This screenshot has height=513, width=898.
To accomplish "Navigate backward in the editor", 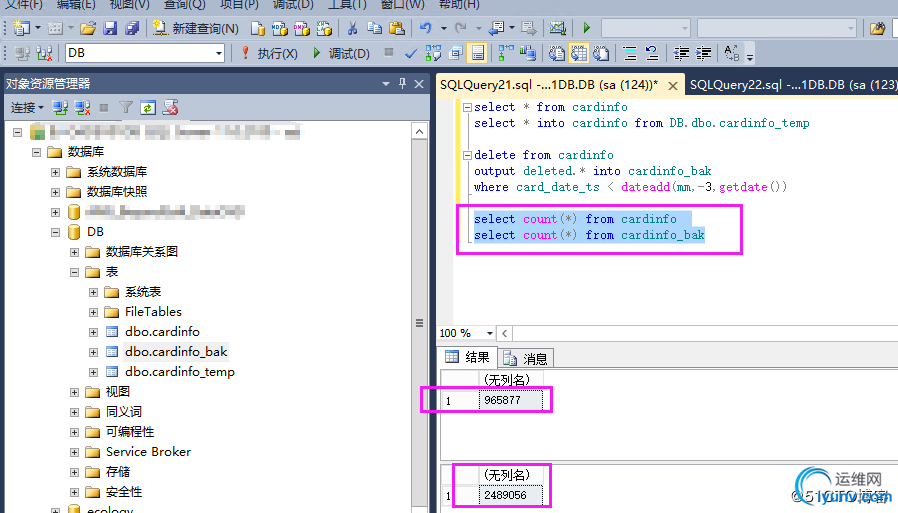I will [x=496, y=28].
